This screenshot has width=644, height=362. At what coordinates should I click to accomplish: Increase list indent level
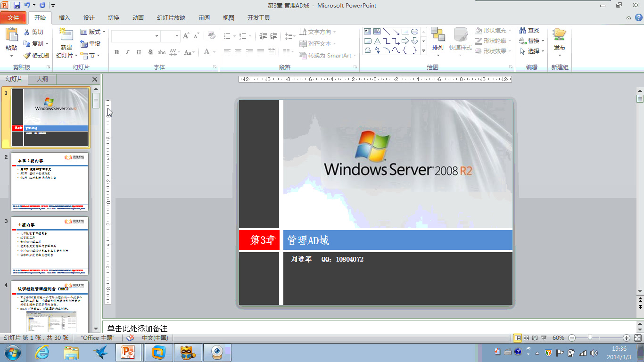click(x=274, y=36)
